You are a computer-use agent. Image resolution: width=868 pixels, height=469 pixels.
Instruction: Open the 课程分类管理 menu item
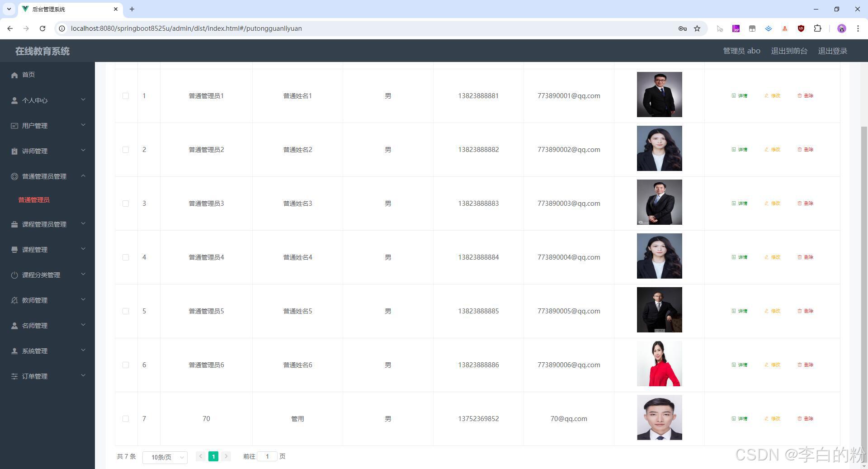pos(47,275)
